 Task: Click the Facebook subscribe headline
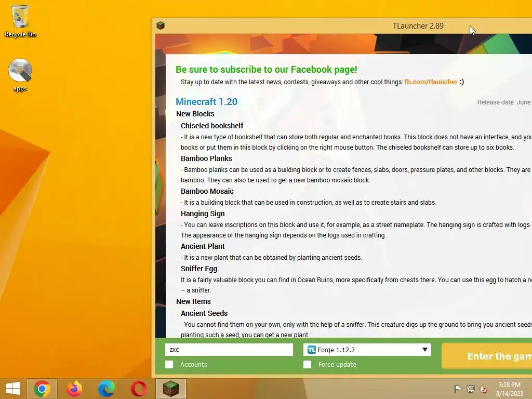pos(267,70)
